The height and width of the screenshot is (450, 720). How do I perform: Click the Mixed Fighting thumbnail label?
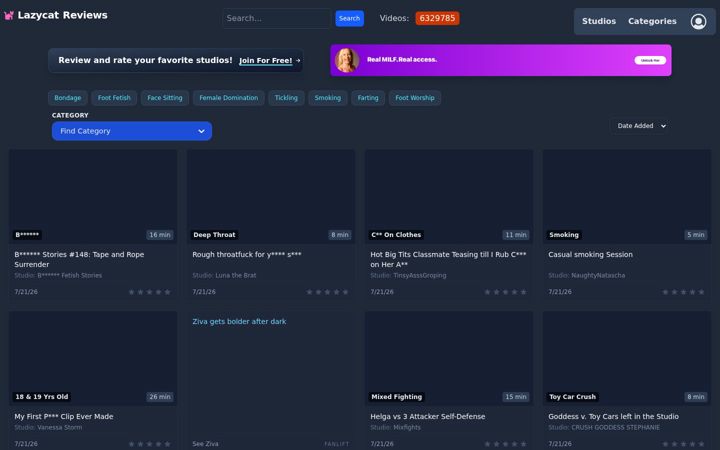396,397
